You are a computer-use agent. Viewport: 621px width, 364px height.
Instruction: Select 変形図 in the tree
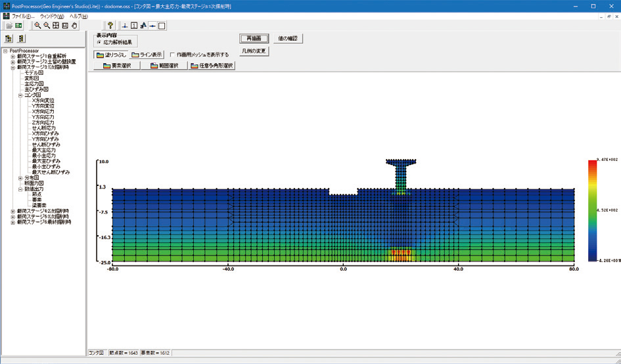click(x=32, y=78)
